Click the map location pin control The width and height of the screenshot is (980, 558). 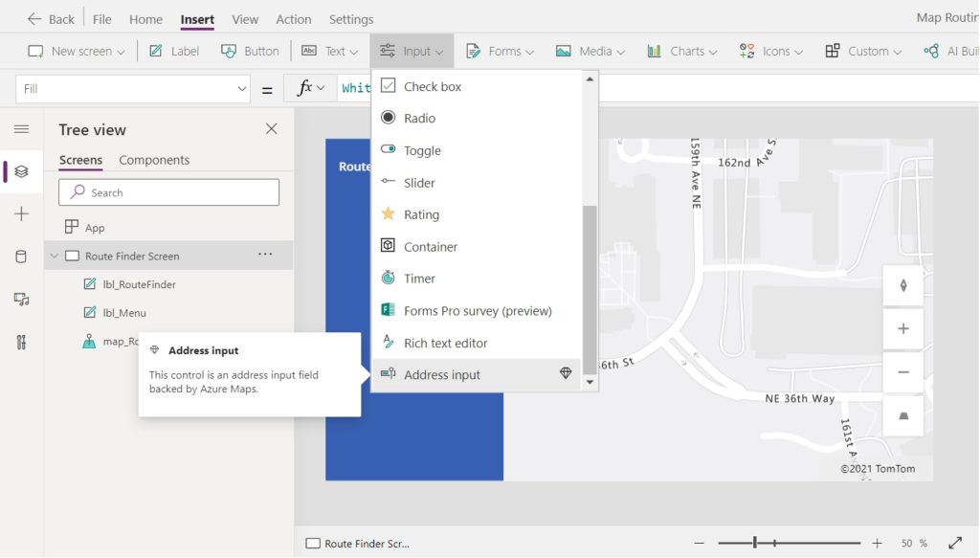(902, 285)
